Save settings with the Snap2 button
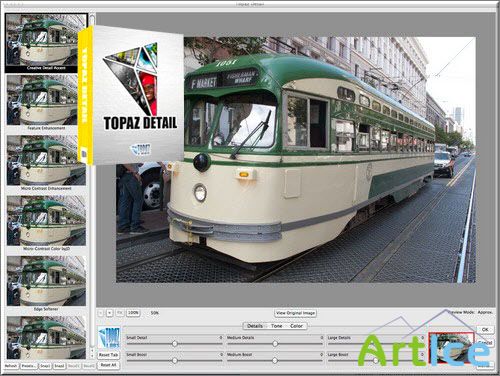 click(x=59, y=366)
